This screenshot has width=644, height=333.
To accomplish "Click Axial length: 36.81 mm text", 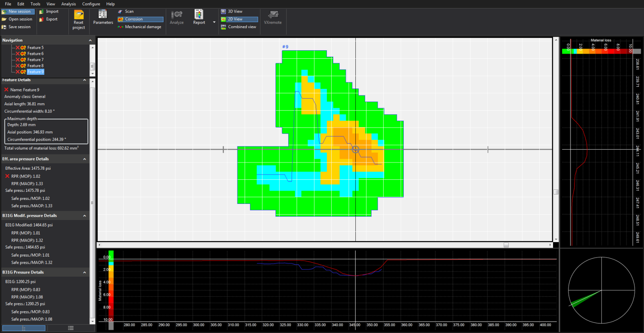I will [25, 104].
